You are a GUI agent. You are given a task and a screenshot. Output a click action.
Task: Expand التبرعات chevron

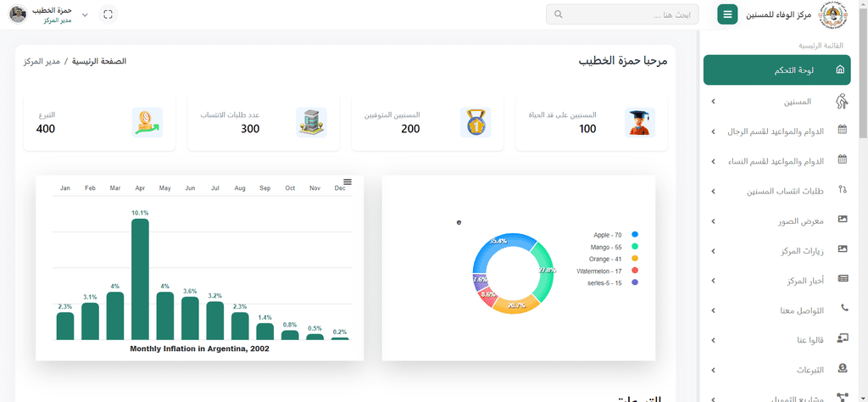(x=713, y=370)
